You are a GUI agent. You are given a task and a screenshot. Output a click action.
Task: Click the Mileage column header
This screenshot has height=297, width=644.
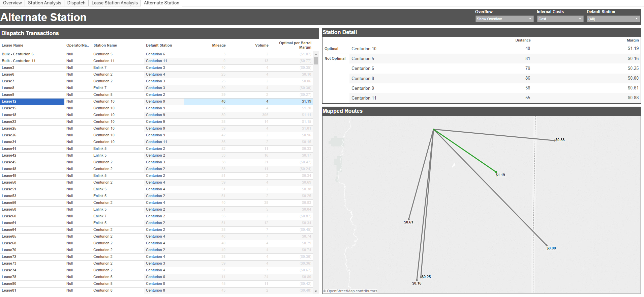click(x=219, y=45)
